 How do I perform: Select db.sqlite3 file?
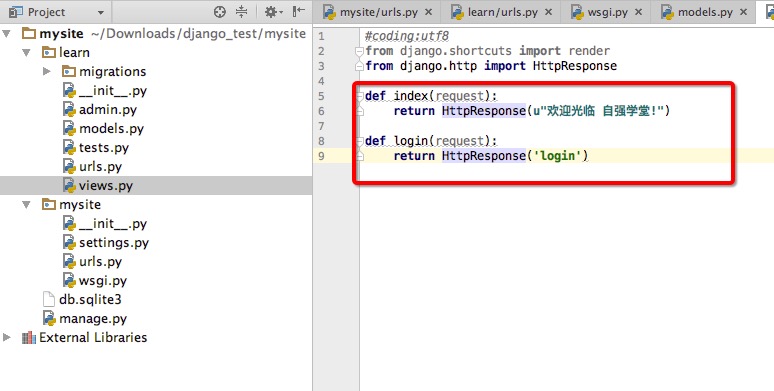click(90, 300)
